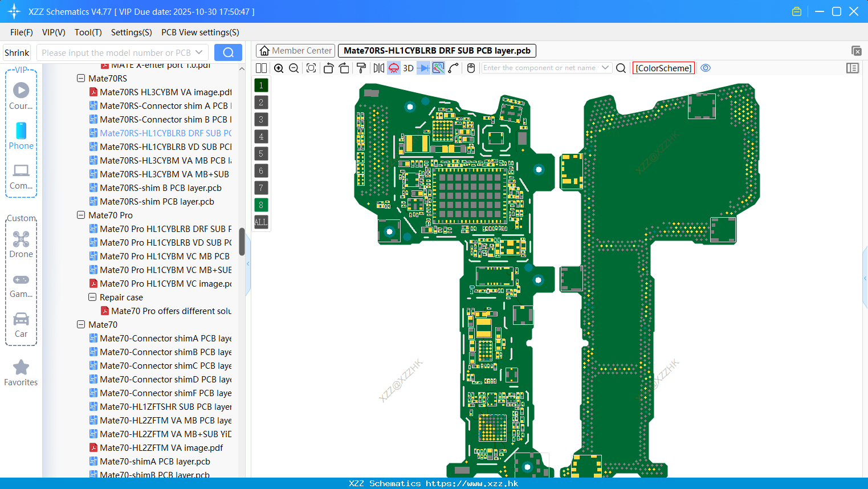Open Mate70 Pro HL1CYBM VC MB PCB file
The height and width of the screenshot is (489, 868).
tap(160, 256)
